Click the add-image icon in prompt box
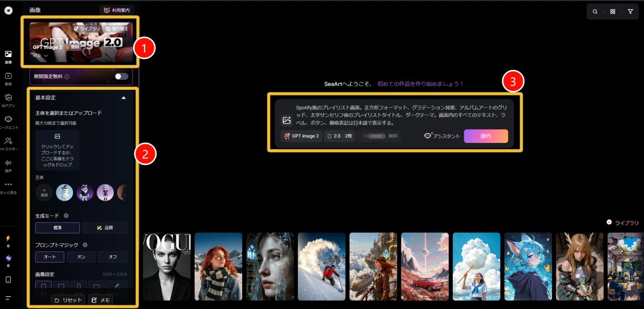Image resolution: width=644 pixels, height=309 pixels. click(286, 121)
